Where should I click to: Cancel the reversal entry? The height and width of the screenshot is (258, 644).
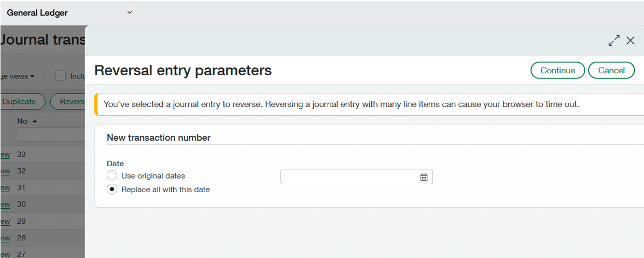click(x=611, y=71)
